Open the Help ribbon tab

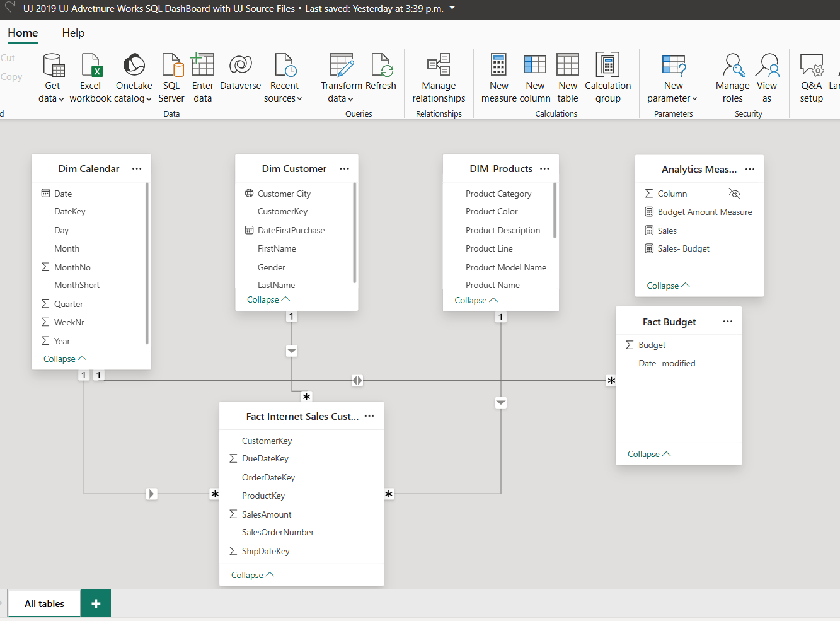(73, 33)
